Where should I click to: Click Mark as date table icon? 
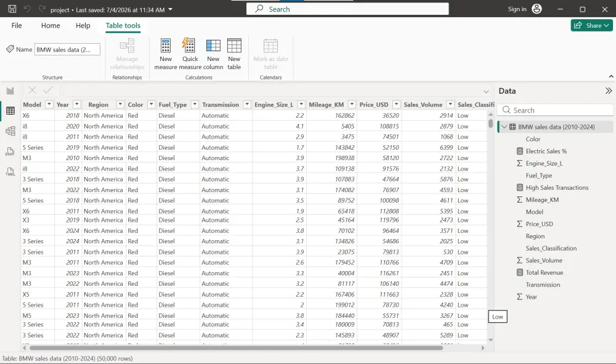click(270, 46)
